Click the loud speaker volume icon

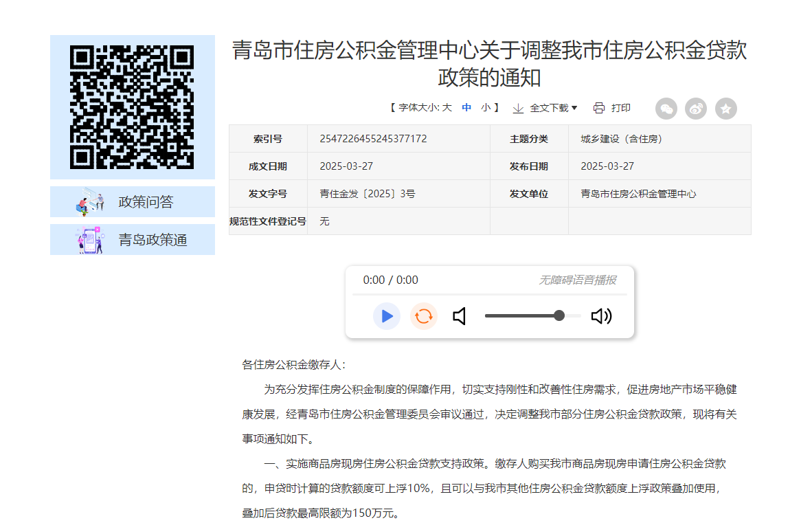(601, 316)
